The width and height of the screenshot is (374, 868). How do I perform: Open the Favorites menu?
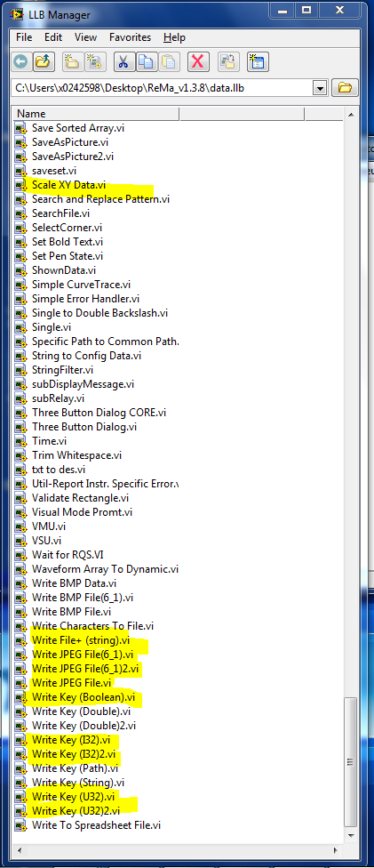tap(130, 37)
